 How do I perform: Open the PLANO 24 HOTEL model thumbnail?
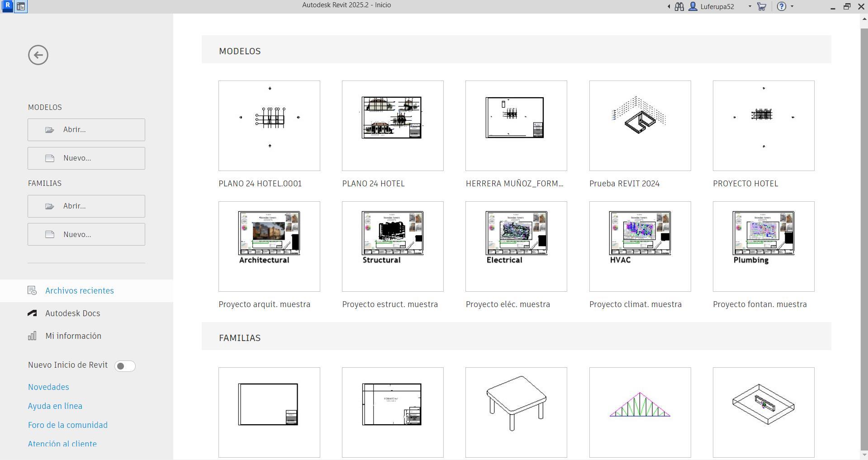(393, 126)
